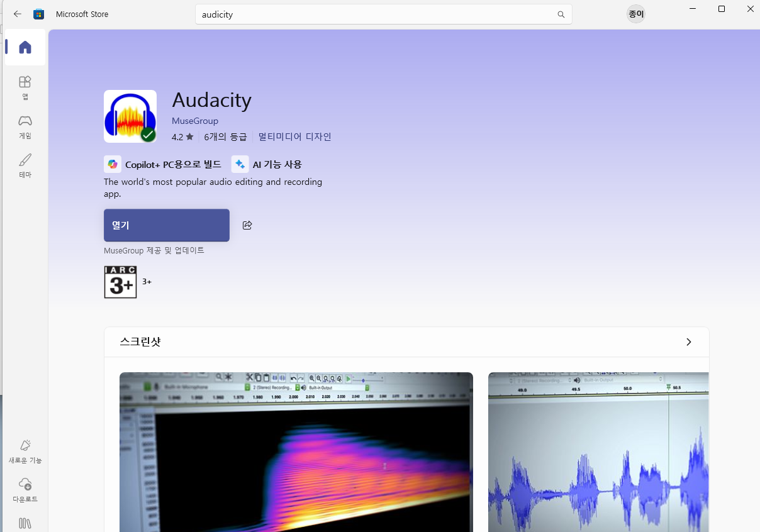Viewport: 760px width, 532px height.
Task: Open the 종이 user profile avatar
Action: click(636, 14)
